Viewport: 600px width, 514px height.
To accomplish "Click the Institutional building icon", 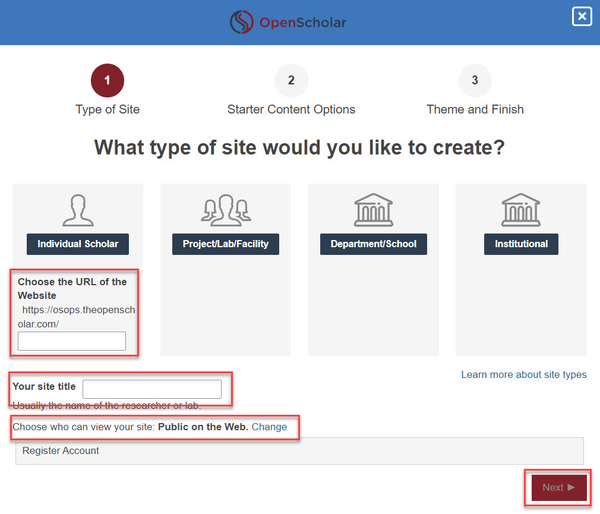I will click(x=521, y=210).
